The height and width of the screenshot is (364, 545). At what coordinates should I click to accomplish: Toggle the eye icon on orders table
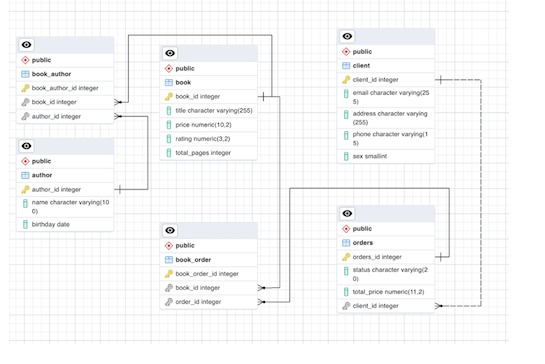click(x=347, y=213)
